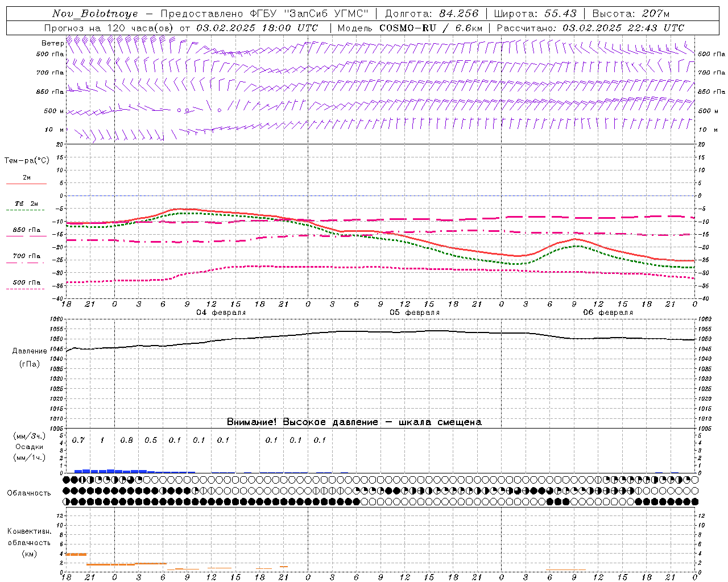Click the Тем-ра(°C) temperature axis label

point(27,161)
